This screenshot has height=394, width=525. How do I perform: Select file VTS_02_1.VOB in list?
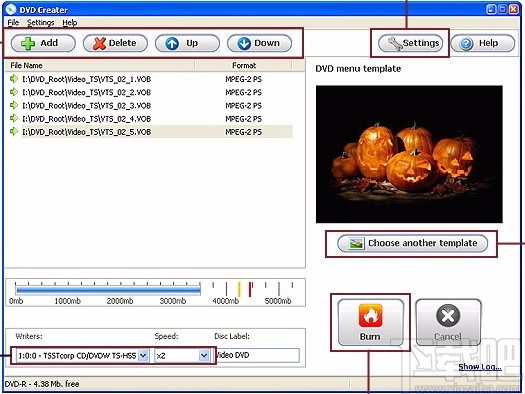(86, 79)
